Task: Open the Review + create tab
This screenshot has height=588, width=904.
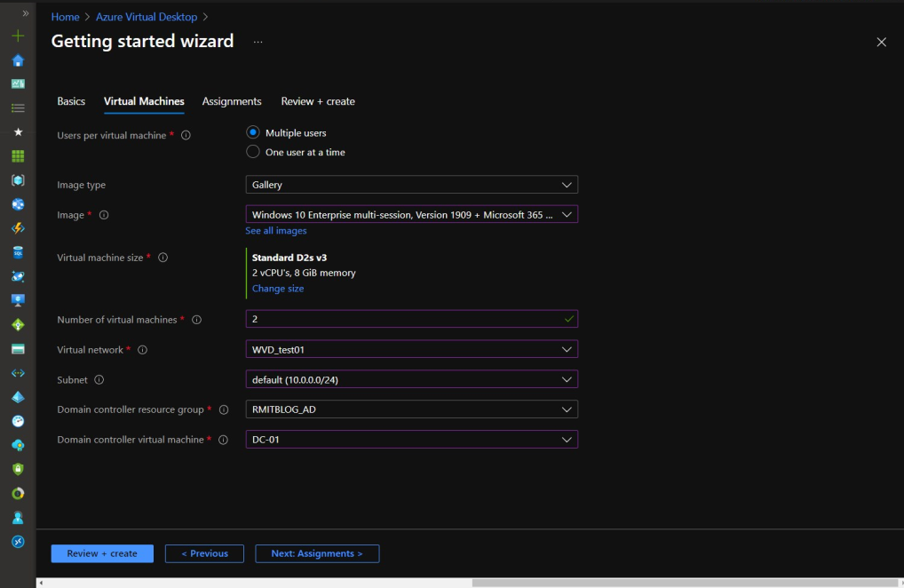Action: pyautogui.click(x=318, y=101)
